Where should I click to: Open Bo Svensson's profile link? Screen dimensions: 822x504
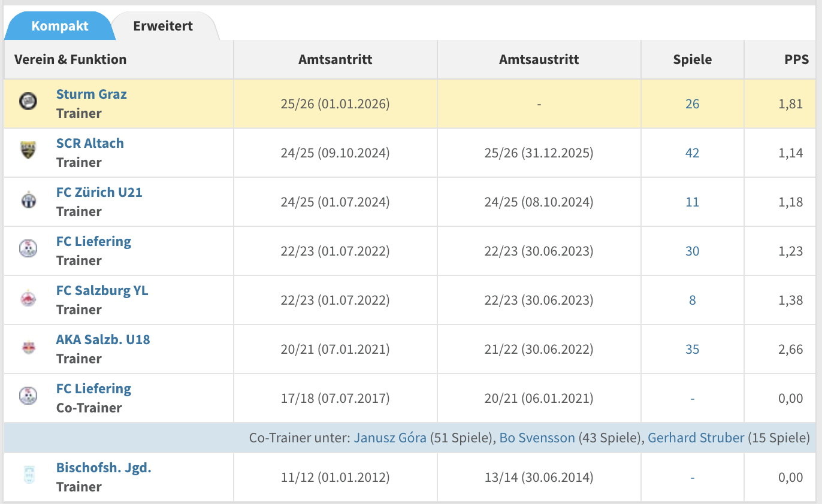pyautogui.click(x=537, y=438)
